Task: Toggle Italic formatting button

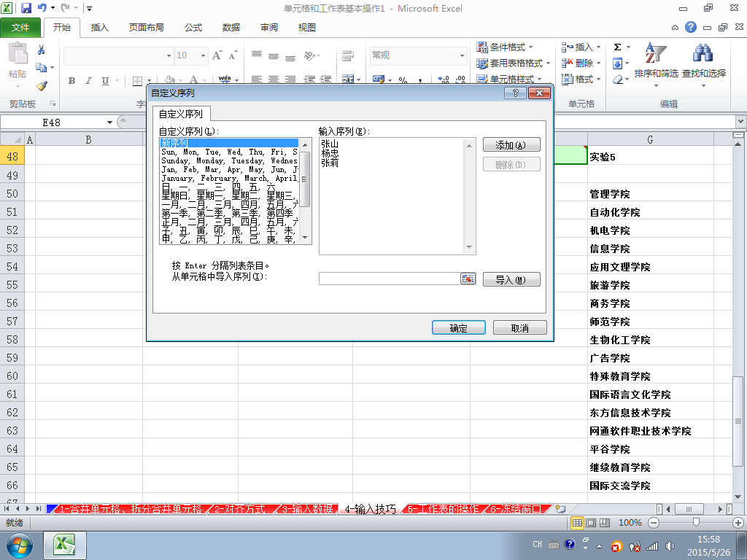Action: [x=88, y=80]
